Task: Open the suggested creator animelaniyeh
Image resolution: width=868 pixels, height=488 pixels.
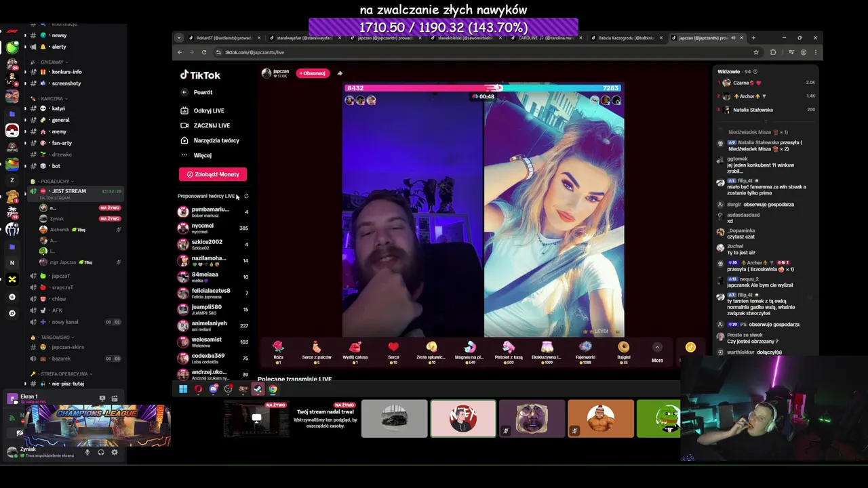Action: pyautogui.click(x=213, y=325)
